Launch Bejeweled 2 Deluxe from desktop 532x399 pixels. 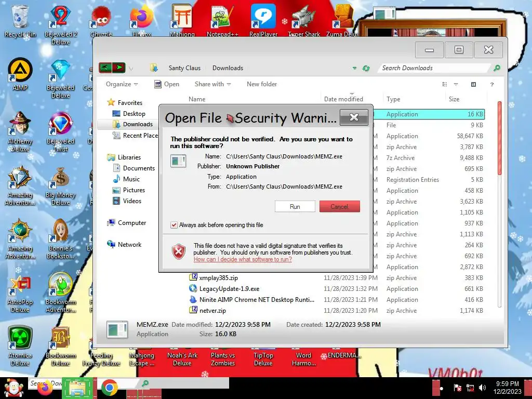[x=60, y=25]
